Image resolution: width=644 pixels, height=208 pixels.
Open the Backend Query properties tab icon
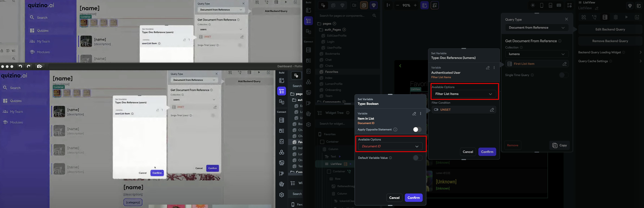[x=605, y=17]
